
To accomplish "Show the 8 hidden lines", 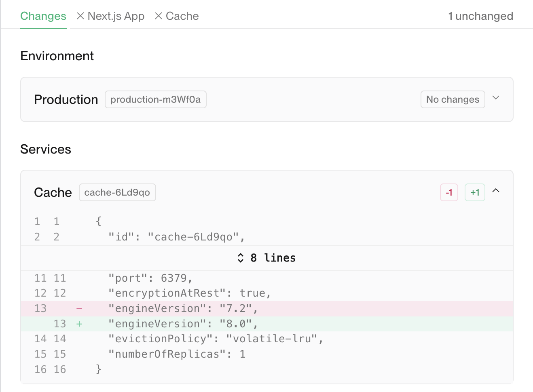I will [273, 258].
